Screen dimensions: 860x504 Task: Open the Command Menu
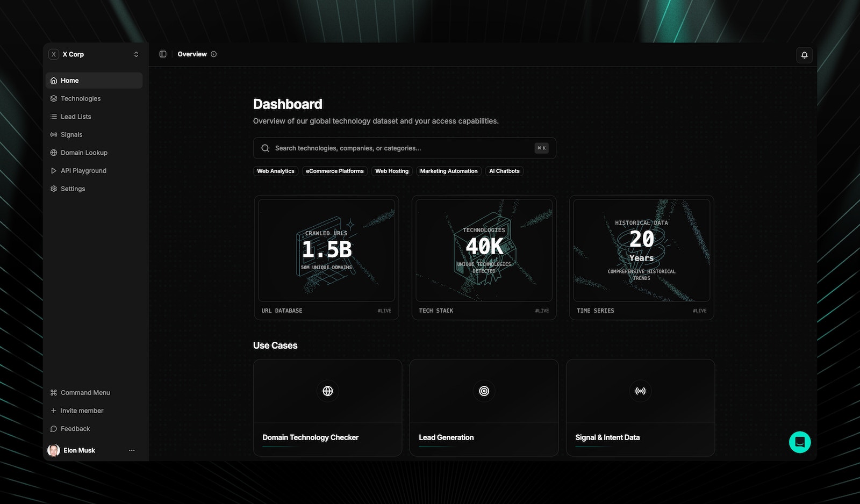(84, 392)
